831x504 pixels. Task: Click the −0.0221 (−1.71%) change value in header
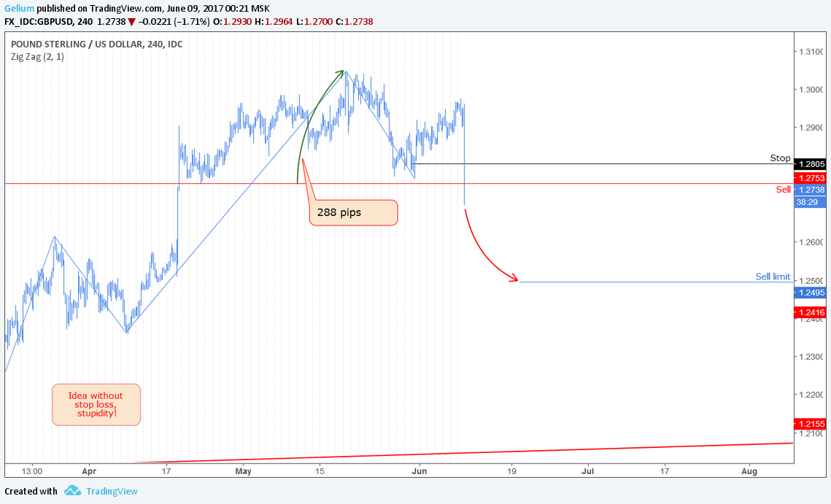174,22
